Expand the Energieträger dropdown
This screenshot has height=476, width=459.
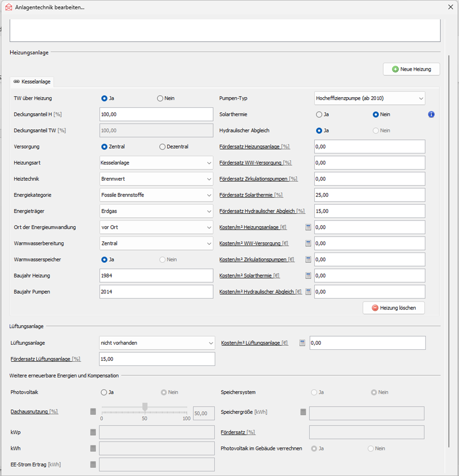point(156,211)
